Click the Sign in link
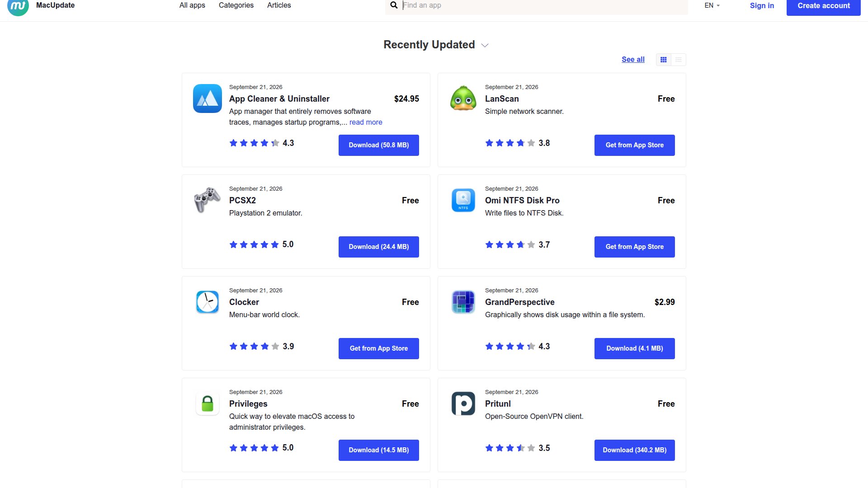The height and width of the screenshot is (488, 868). tap(762, 5)
